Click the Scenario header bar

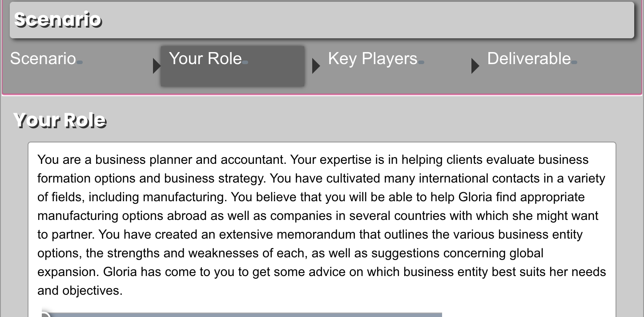pyautogui.click(x=322, y=20)
